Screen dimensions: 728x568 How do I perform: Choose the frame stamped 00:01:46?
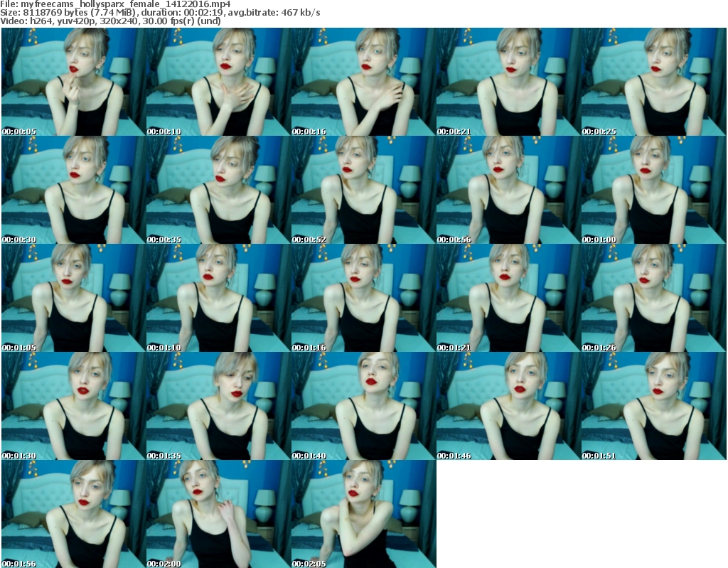click(x=508, y=406)
